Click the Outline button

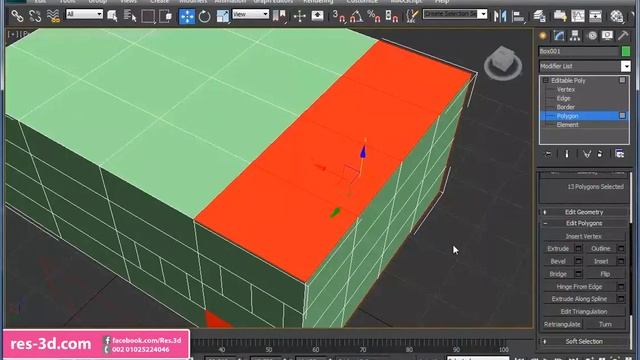601,249
